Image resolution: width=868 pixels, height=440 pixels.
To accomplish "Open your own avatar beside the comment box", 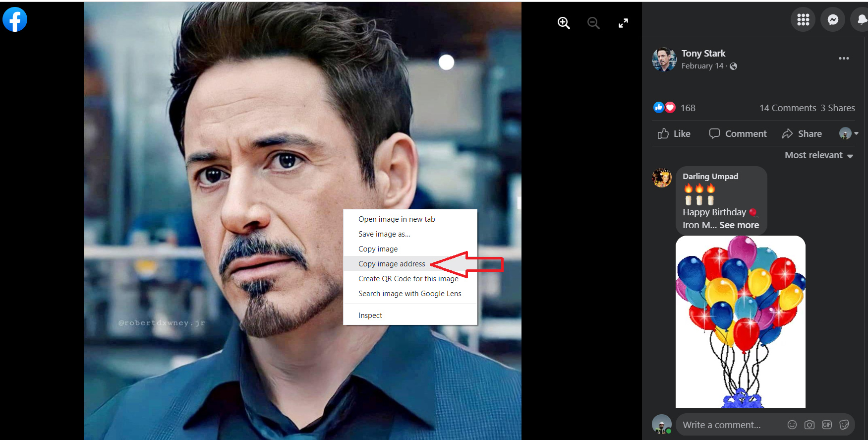I will coord(662,425).
